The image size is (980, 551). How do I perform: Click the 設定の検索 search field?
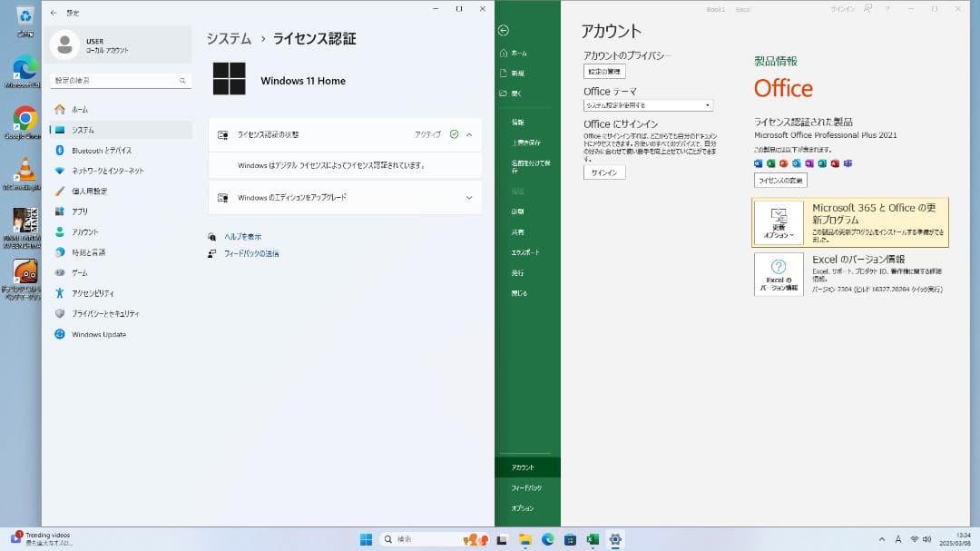coord(119,80)
